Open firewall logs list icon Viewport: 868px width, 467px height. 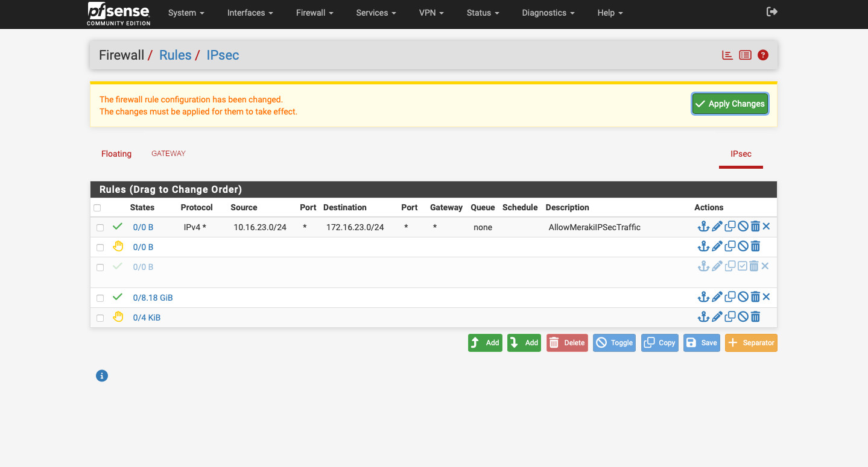746,55
